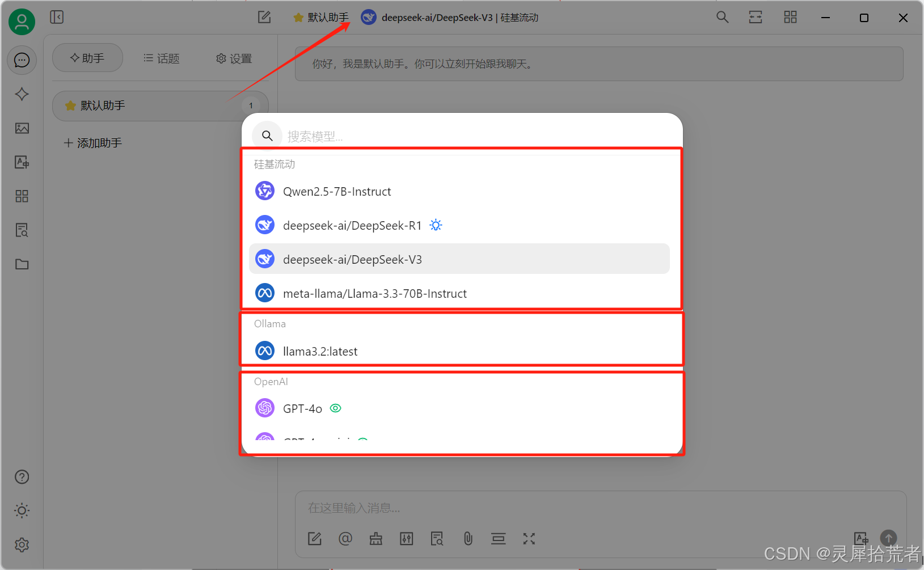This screenshot has width=924, height=570.
Task: Select meta-llama/Llama-3.3-70B-Instruct model
Action: (x=459, y=293)
